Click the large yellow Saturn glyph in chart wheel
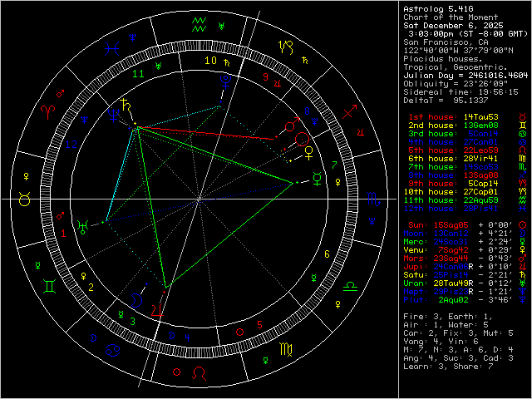Screen dimensions: 532x399 [126, 105]
